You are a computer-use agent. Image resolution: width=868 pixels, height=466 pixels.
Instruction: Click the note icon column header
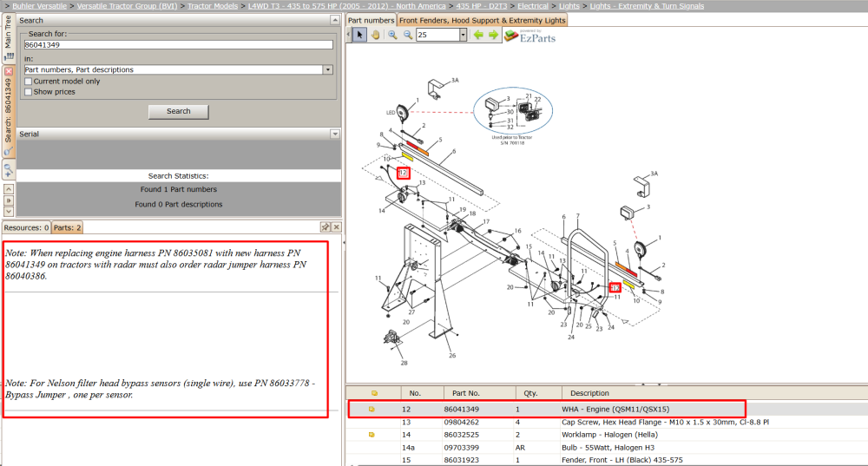click(374, 393)
